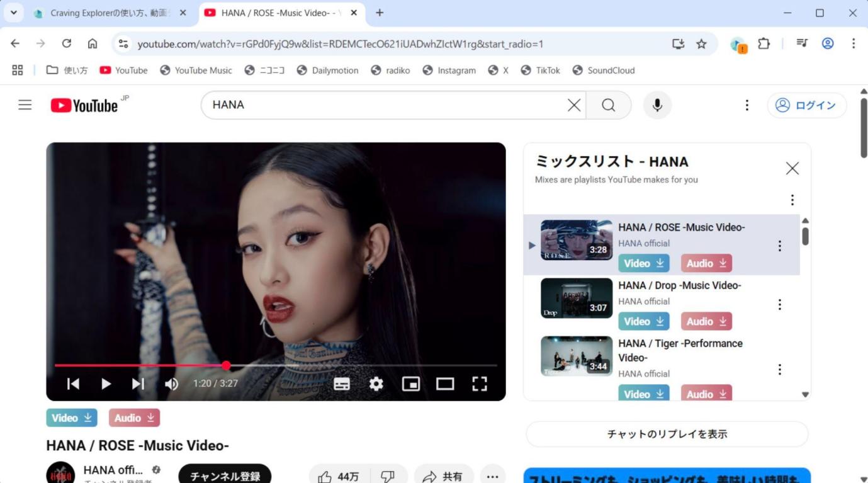Start voice search with microphone
The width and height of the screenshot is (868, 483).
point(657,105)
